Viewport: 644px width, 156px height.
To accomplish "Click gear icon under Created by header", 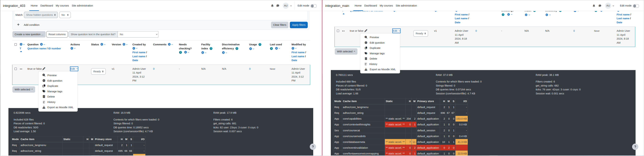I will click(x=134, y=48).
